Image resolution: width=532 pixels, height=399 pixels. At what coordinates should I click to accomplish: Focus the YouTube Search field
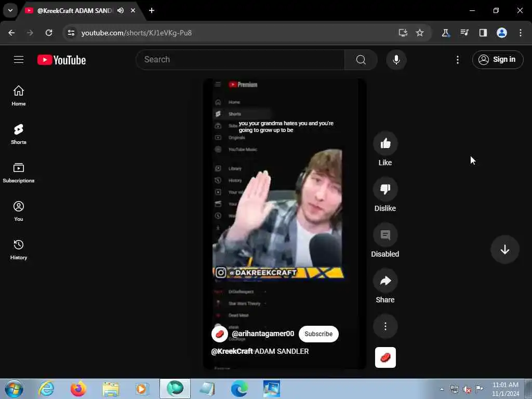240,60
